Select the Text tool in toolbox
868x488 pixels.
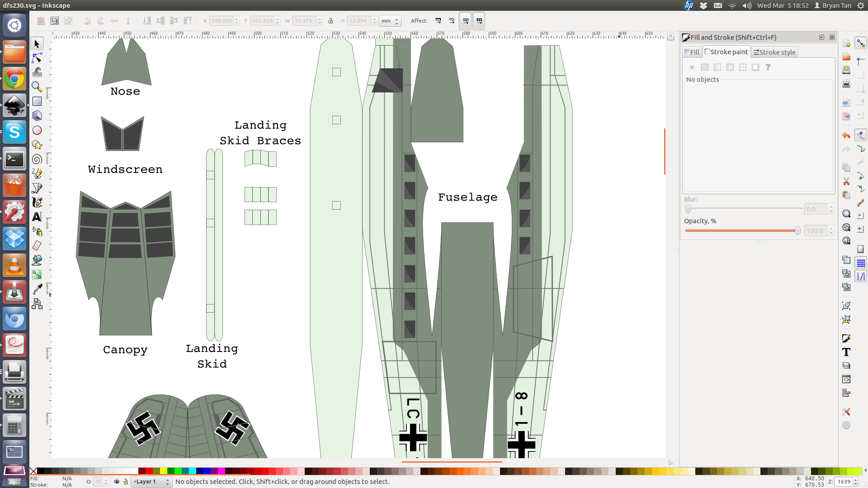(37, 217)
